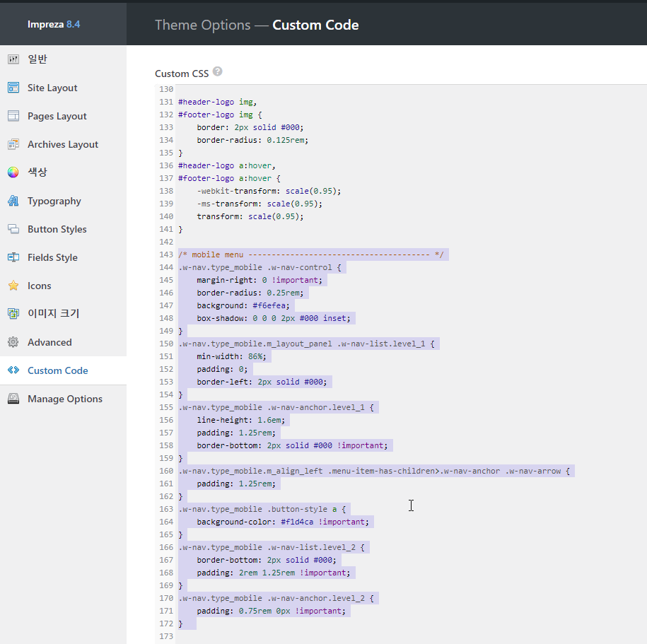The height and width of the screenshot is (644, 647).
Task: Go to Pages Layout options
Action: (63, 116)
